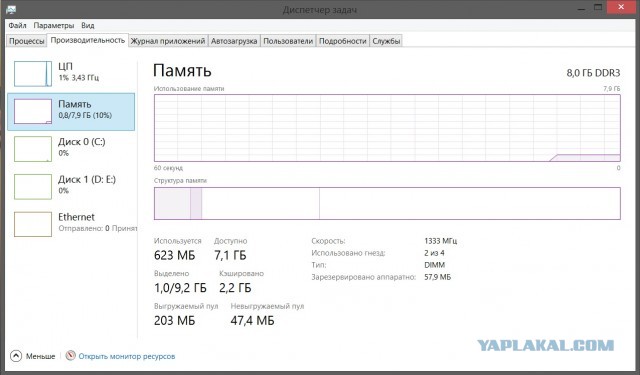Switch to the Журнал приложений tab
Screen dimensions: 640x375
click(x=168, y=41)
